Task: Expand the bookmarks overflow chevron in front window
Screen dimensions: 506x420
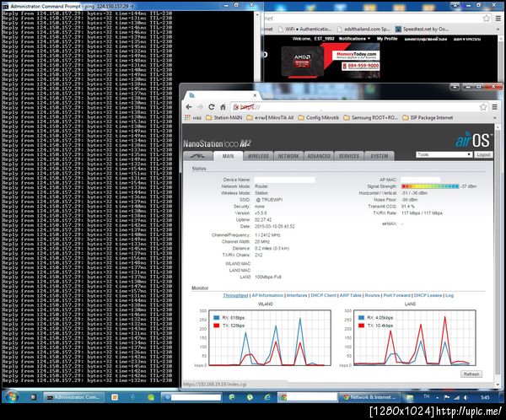Action: (x=495, y=118)
